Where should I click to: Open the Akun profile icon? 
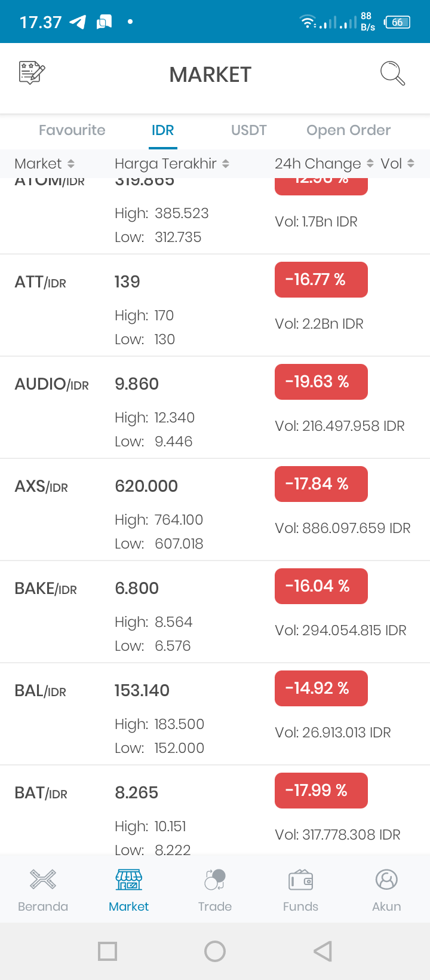click(x=386, y=880)
